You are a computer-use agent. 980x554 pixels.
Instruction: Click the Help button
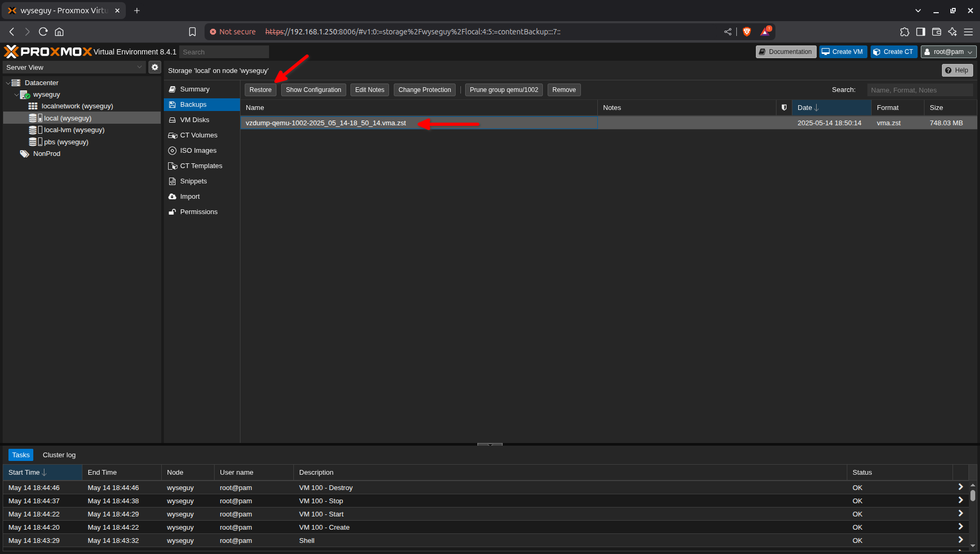[x=957, y=70]
